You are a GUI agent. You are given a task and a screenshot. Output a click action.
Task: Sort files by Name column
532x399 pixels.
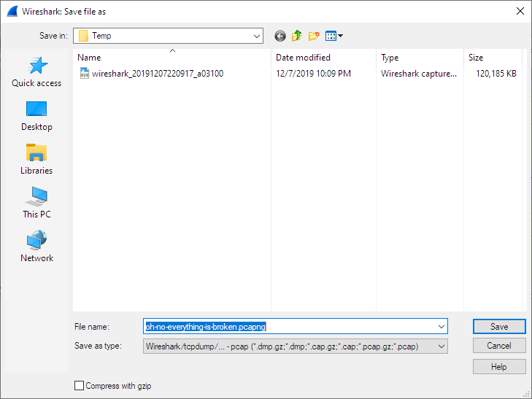89,58
